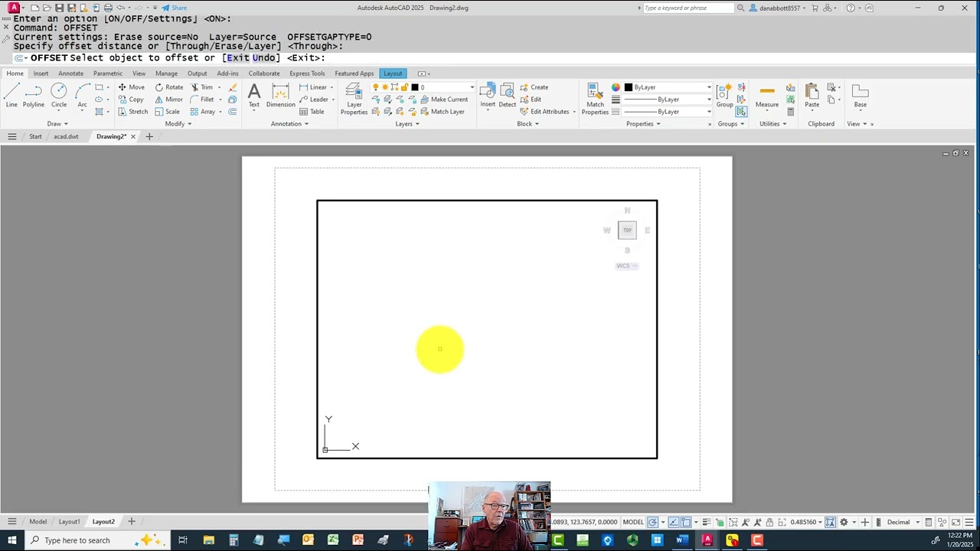Open the Start file tab
This screenshot has height=551, width=980.
coord(35,136)
